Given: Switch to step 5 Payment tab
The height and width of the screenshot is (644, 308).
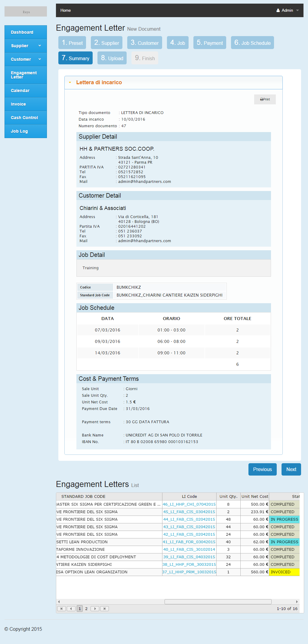Looking at the screenshot, I should click(210, 43).
